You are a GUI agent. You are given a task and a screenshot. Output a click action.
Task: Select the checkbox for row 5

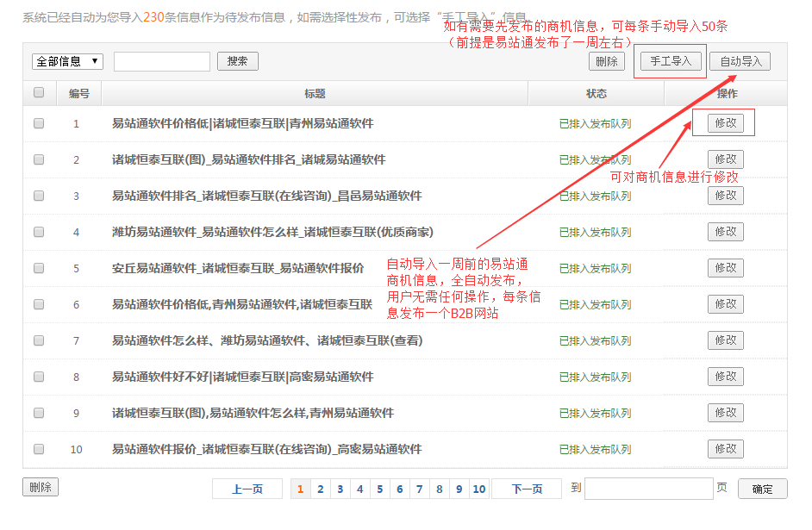39,268
